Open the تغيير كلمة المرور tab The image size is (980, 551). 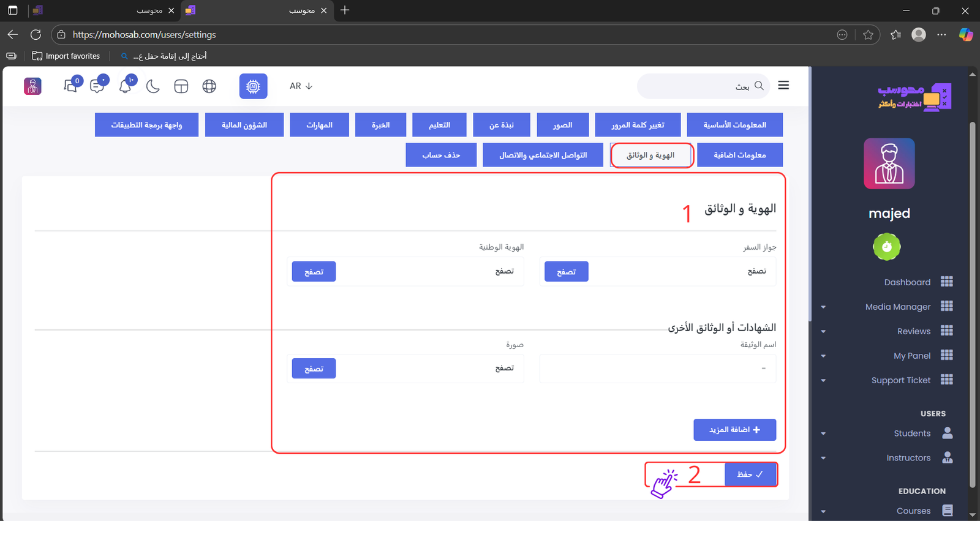click(x=638, y=125)
